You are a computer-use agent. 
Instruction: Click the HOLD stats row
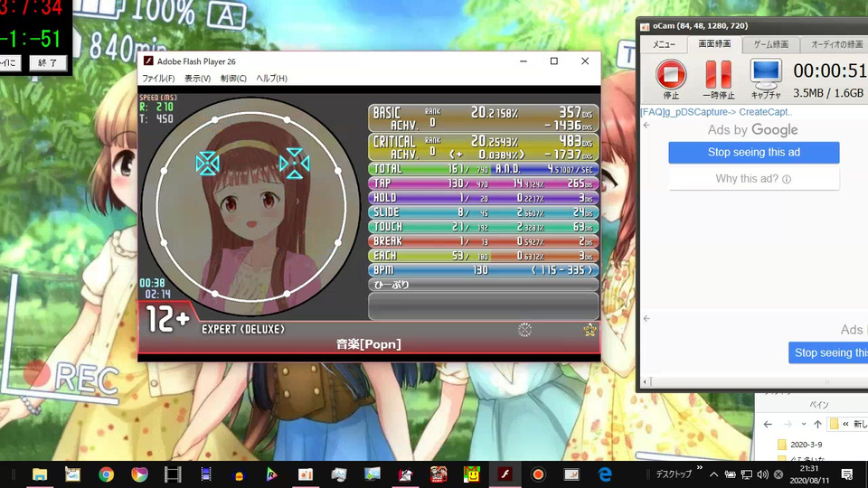tap(483, 198)
